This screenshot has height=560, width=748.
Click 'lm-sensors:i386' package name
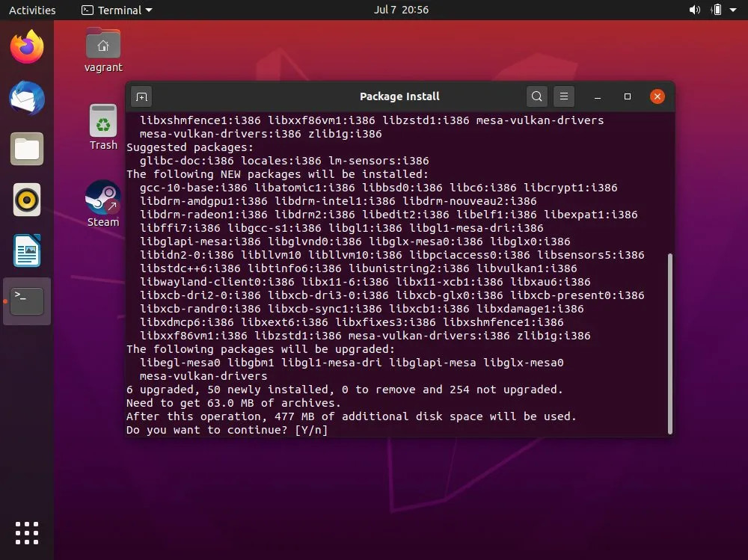pos(378,161)
